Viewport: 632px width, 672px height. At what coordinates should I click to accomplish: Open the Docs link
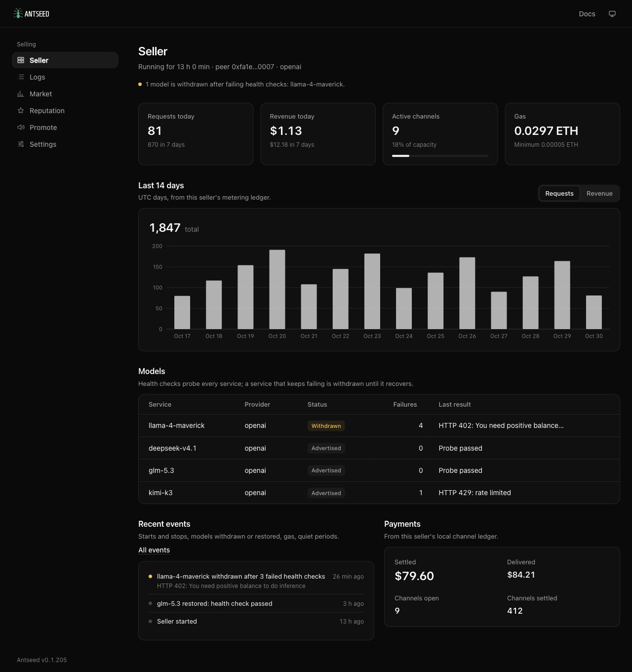pyautogui.click(x=587, y=14)
